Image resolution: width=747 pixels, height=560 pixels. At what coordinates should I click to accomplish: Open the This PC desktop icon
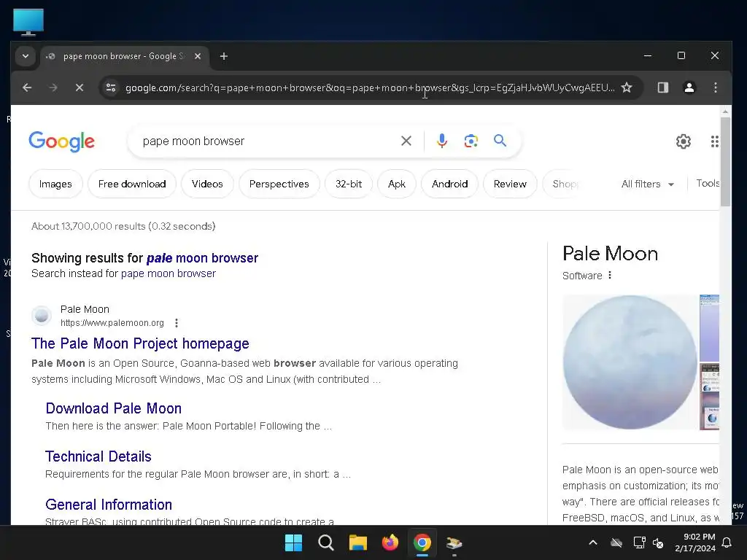pyautogui.click(x=28, y=22)
